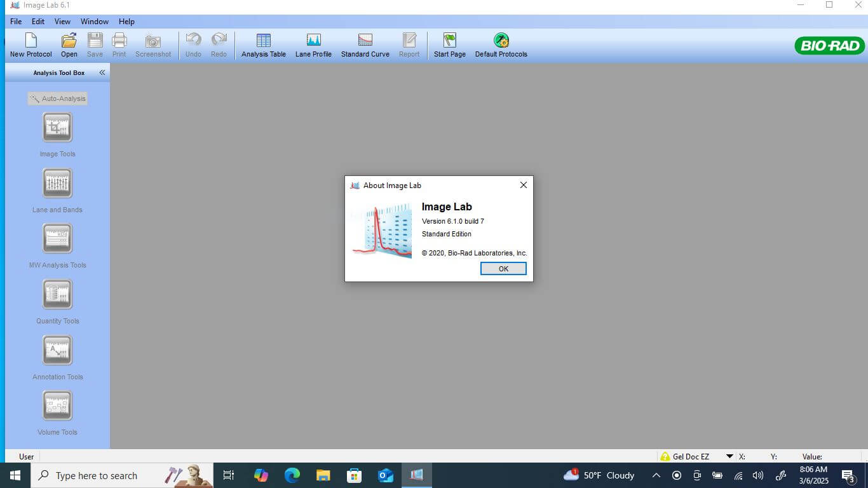Expand the Gel Doc EZ instrument dropdown
Screen dimensions: 868x488
click(729, 456)
